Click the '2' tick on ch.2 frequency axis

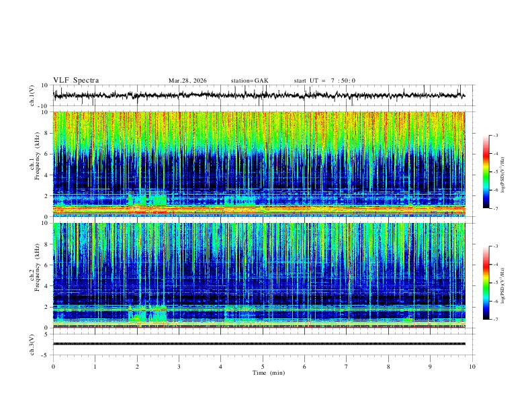click(46, 307)
